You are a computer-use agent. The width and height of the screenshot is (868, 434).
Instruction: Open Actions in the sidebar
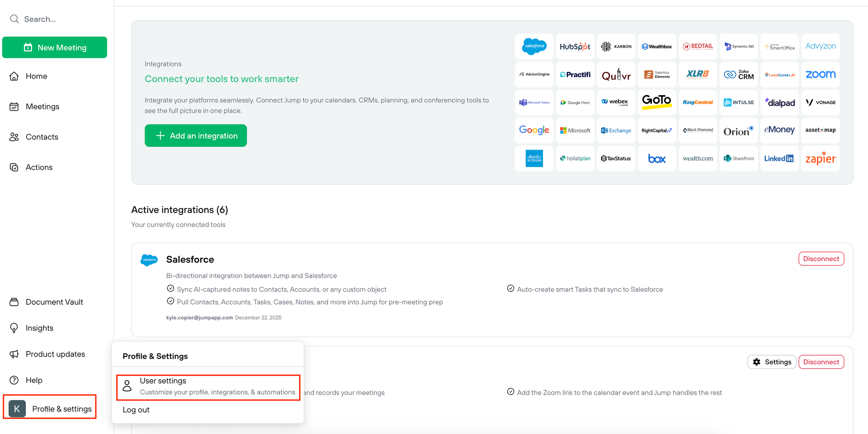coord(39,167)
